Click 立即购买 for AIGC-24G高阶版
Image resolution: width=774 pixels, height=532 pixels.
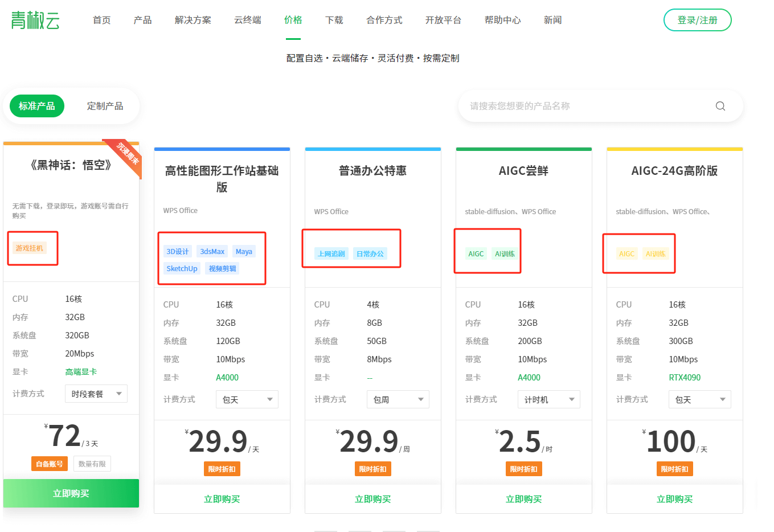coord(675,499)
